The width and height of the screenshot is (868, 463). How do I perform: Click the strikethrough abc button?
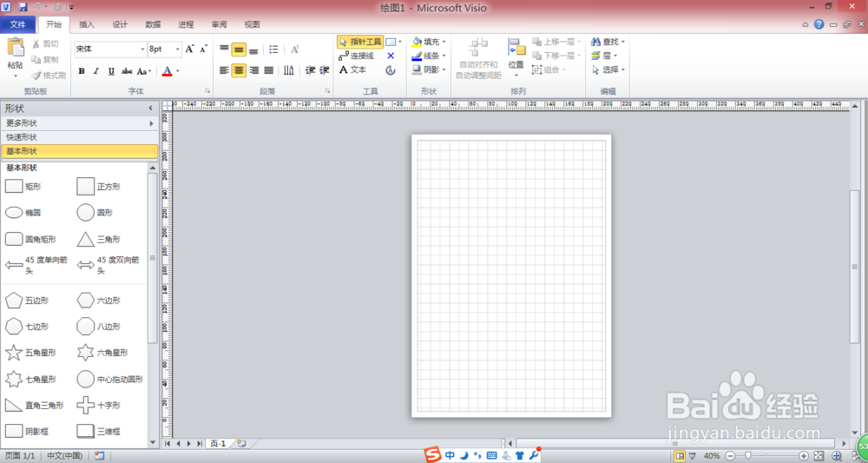127,71
